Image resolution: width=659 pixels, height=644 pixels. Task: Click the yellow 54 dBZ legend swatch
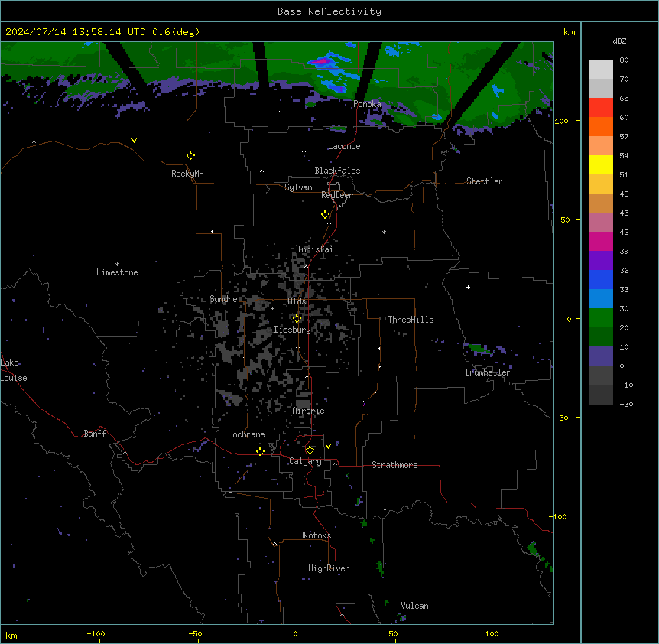point(601,164)
